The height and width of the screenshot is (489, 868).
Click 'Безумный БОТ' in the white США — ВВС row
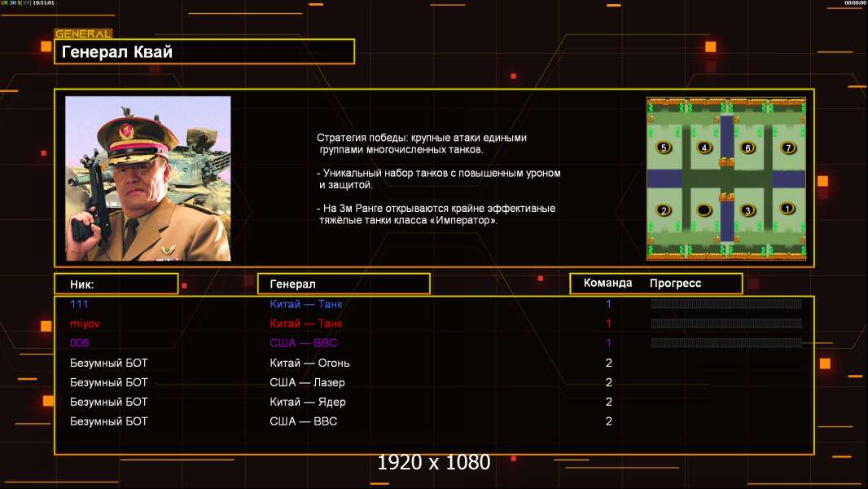pyautogui.click(x=109, y=421)
